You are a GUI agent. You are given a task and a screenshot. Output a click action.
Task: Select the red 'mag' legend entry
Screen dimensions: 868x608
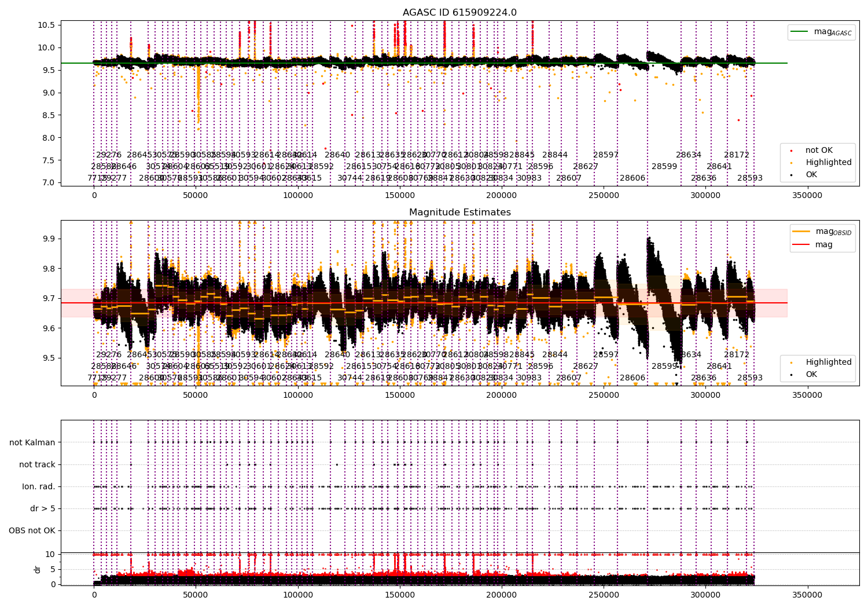813,244
